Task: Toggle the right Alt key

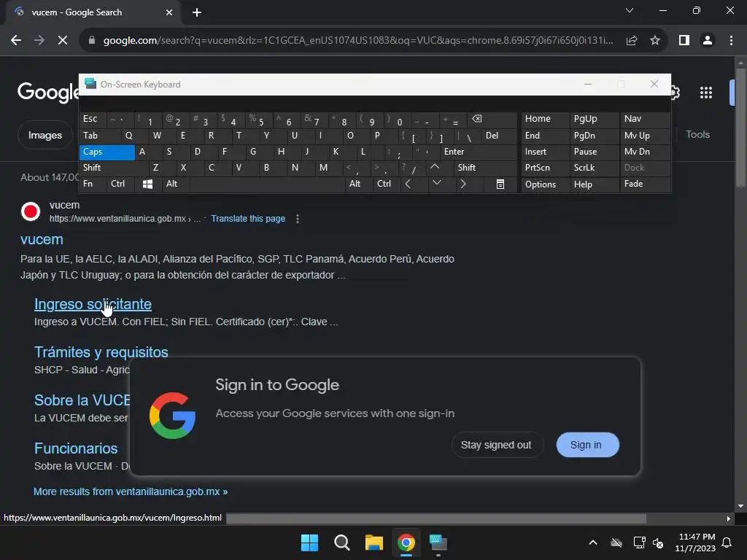Action: click(358, 184)
